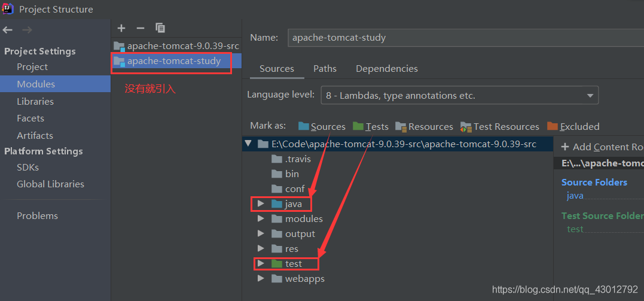644x301 pixels.
Task: Select the conf folder
Action: (288, 188)
